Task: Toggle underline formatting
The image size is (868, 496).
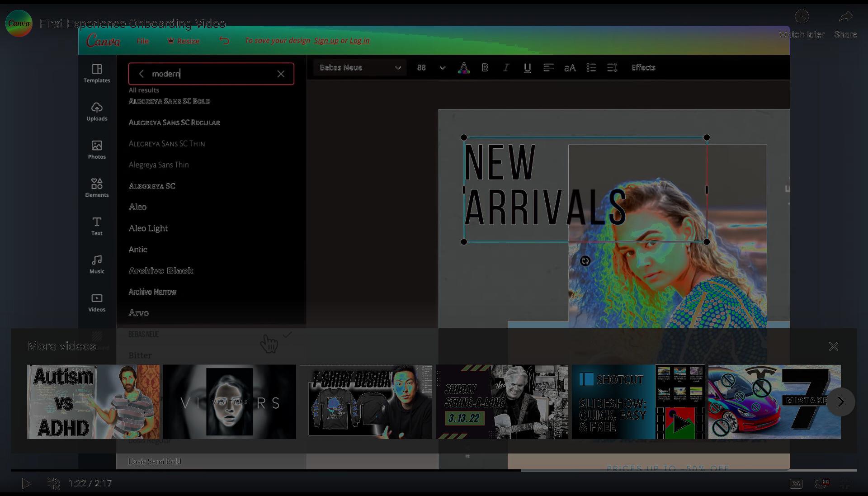Action: pyautogui.click(x=527, y=68)
